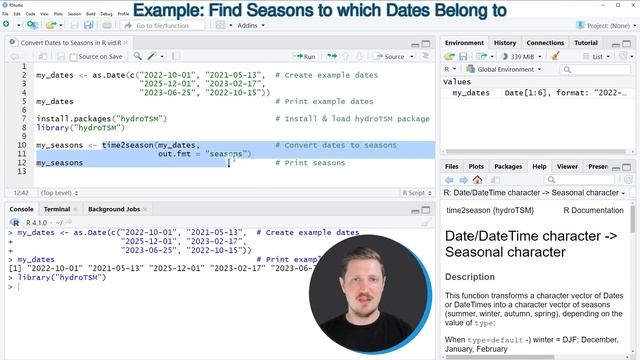Viewport: 640px width, 360px height.
Task: Open the R Script file type selector
Action: pos(417,193)
